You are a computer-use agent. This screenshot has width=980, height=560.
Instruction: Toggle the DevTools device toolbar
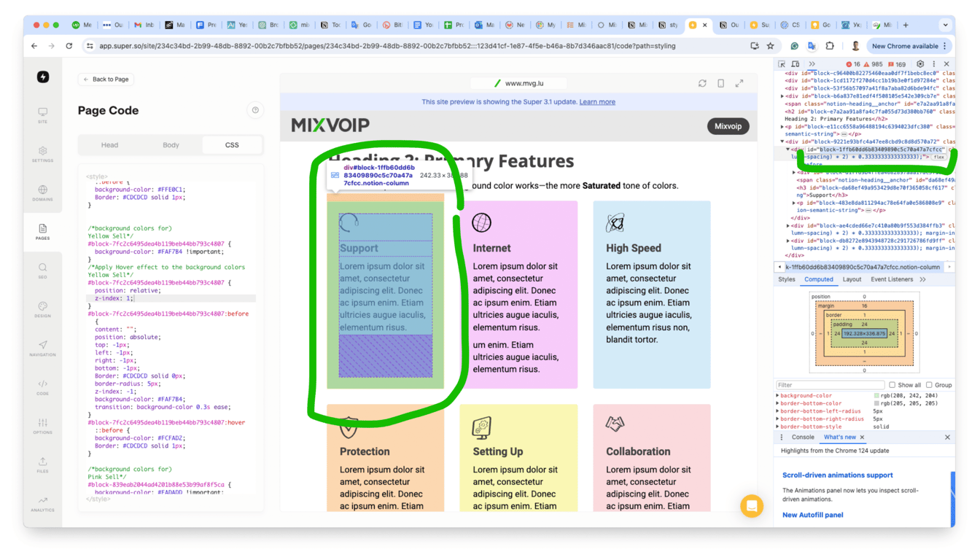point(796,64)
